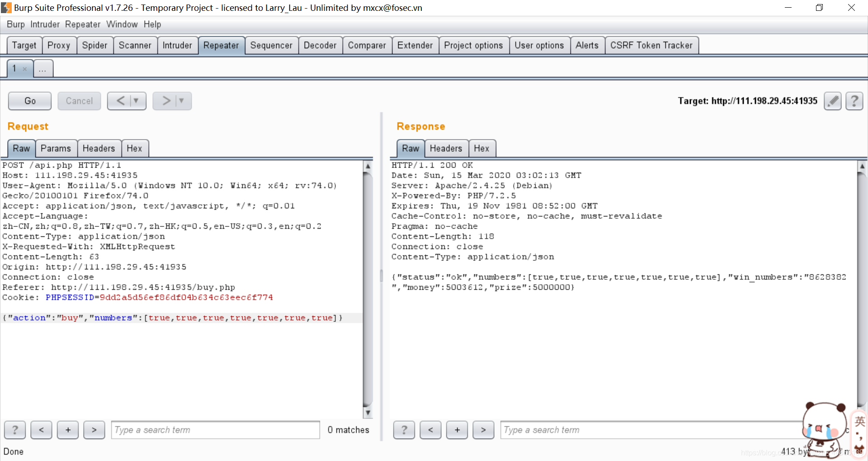Switch to the Extender tool tab
This screenshot has height=461, width=868.
point(415,45)
